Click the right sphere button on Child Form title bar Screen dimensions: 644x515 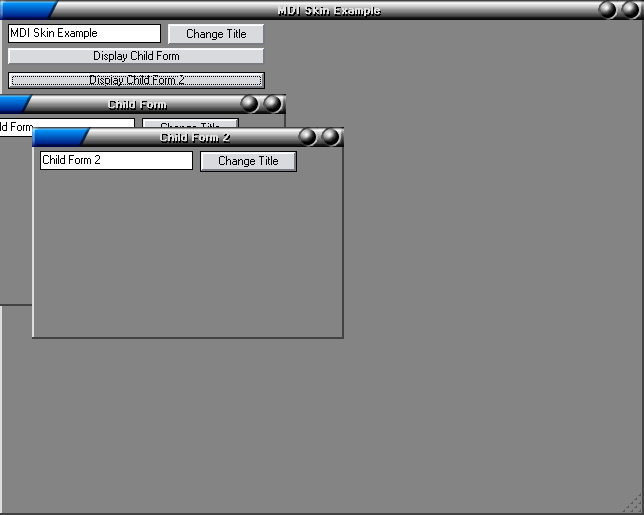click(273, 104)
